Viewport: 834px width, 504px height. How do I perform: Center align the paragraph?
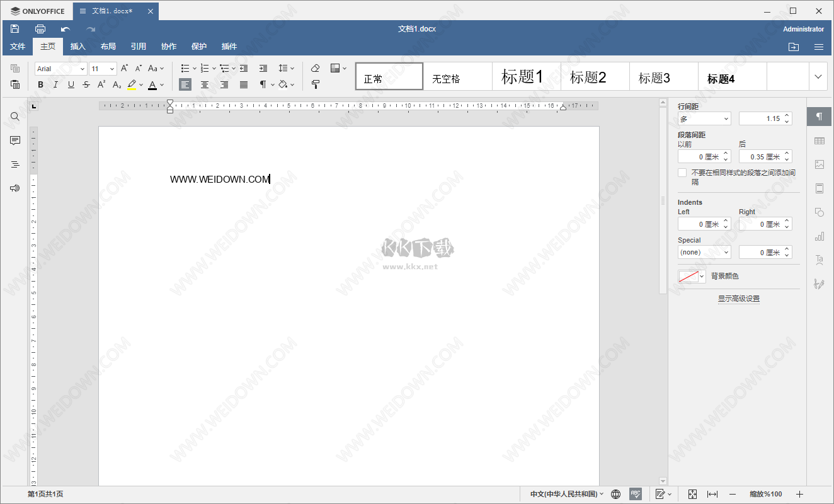[x=205, y=84]
